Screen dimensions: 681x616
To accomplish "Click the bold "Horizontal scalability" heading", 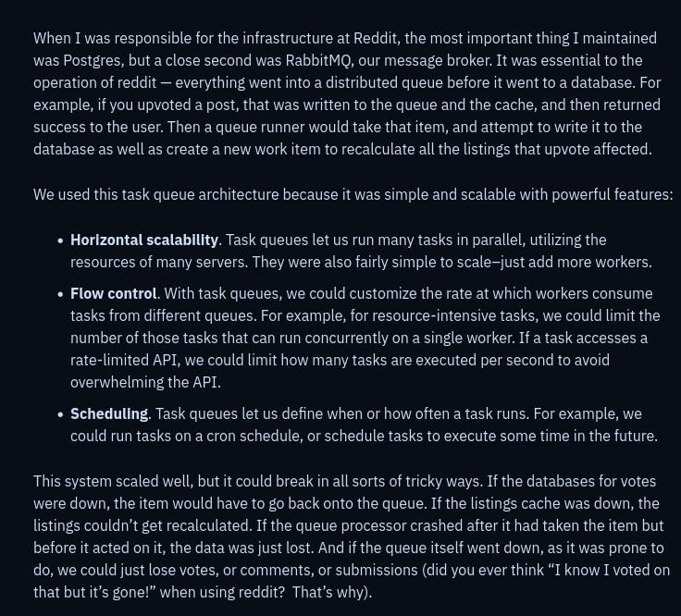I will coord(144,240).
